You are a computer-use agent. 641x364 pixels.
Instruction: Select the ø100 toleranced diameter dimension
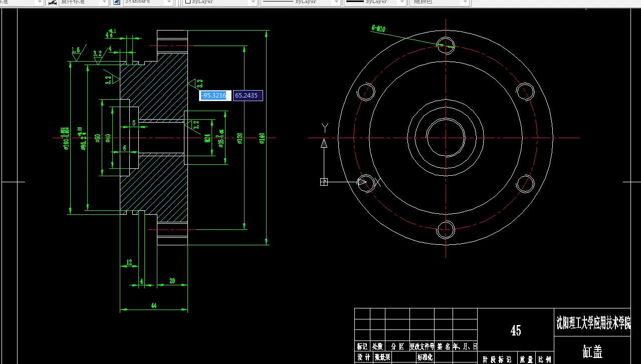click(x=65, y=138)
